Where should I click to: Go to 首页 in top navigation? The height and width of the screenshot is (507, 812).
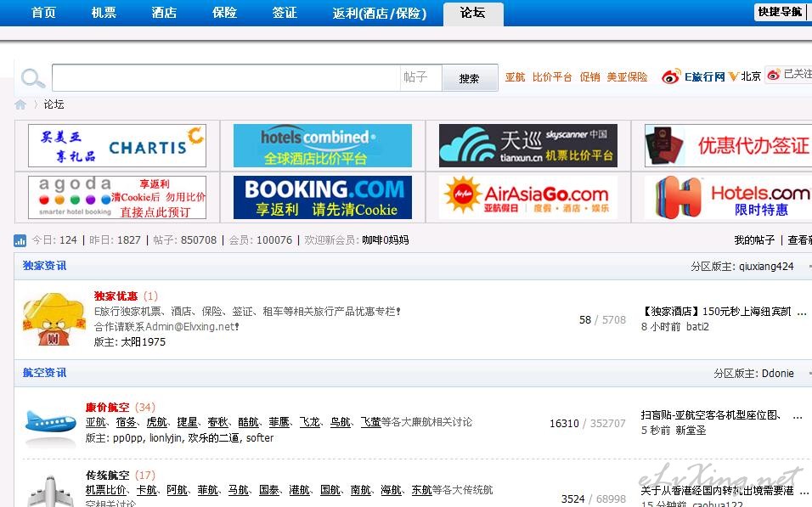[x=43, y=13]
